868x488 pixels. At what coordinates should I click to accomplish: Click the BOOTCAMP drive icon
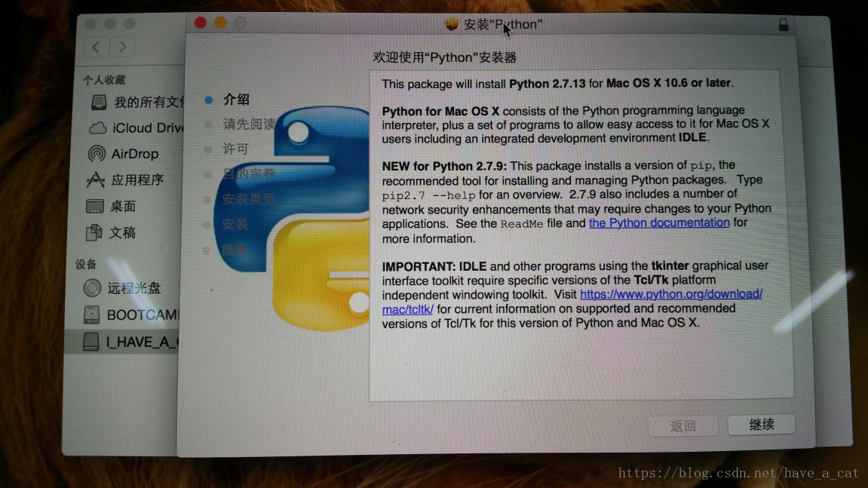[x=91, y=315]
